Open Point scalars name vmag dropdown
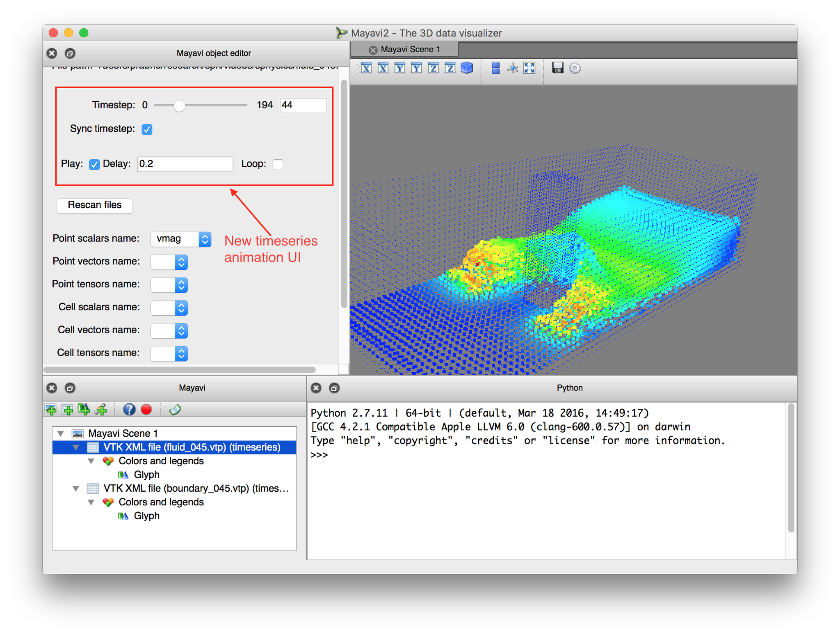The width and height of the screenshot is (840, 635). [x=181, y=239]
